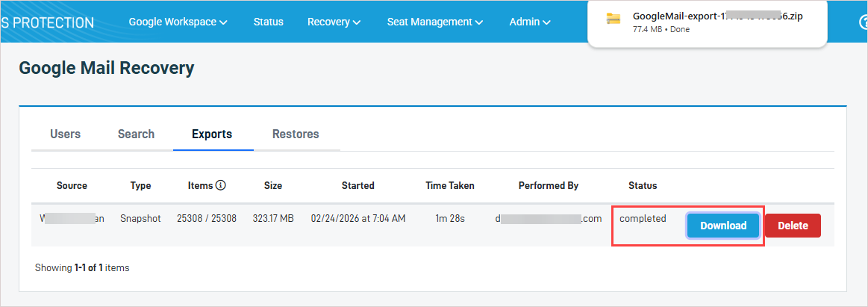Viewport: 868px width, 307px height.
Task: Click the help question mark icon
Action: coord(863,22)
